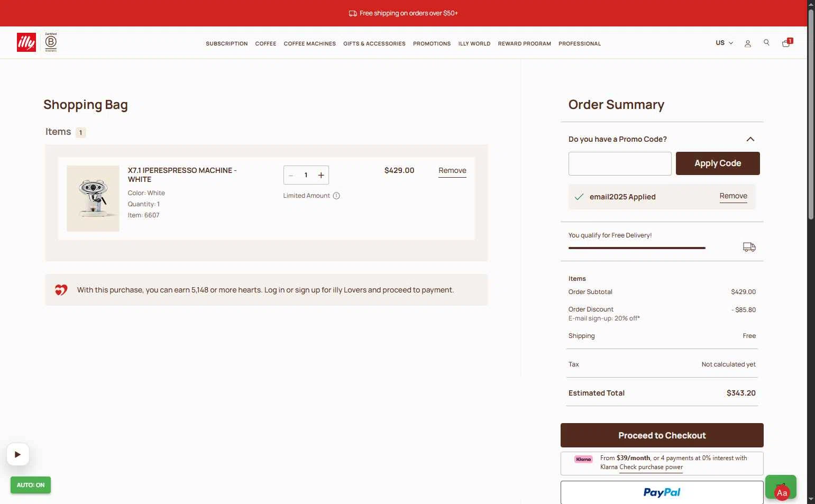The height and width of the screenshot is (504, 815).
Task: Click the Items count badge
Action: click(80, 133)
